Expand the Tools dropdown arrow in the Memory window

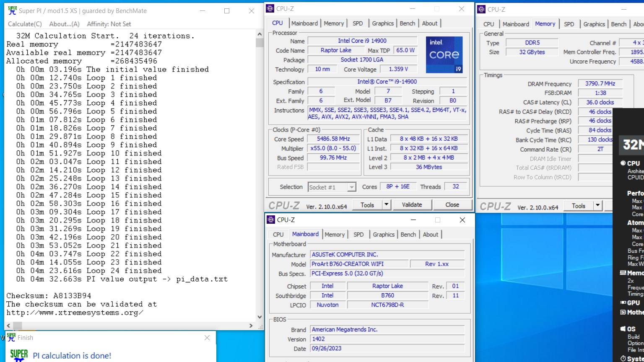click(x=598, y=206)
